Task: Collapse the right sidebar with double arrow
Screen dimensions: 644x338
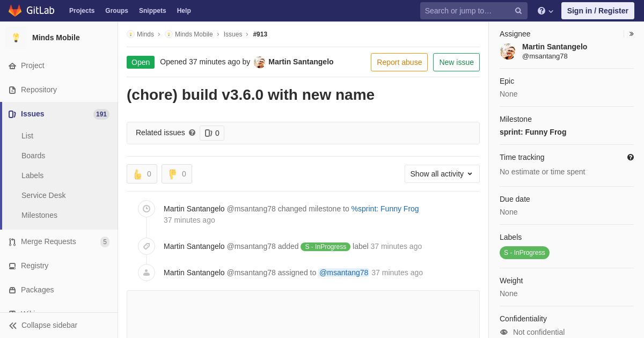Action: (631, 34)
